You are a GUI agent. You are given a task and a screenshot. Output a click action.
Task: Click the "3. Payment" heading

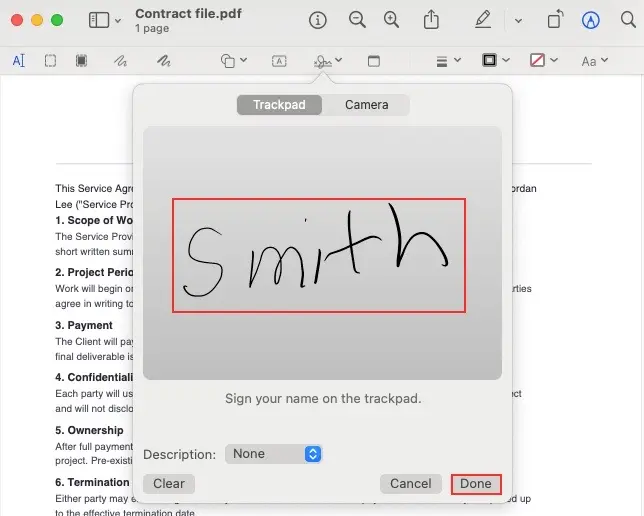[84, 325]
